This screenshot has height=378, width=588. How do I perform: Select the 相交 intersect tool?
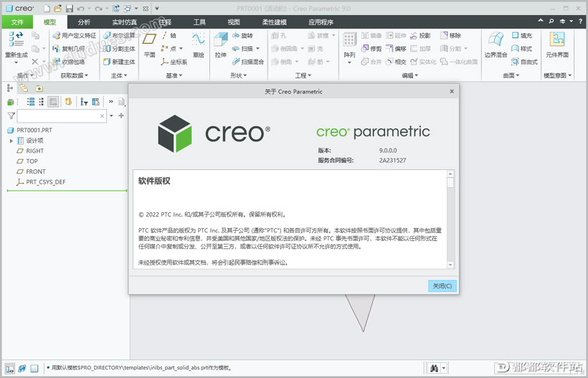(396, 62)
